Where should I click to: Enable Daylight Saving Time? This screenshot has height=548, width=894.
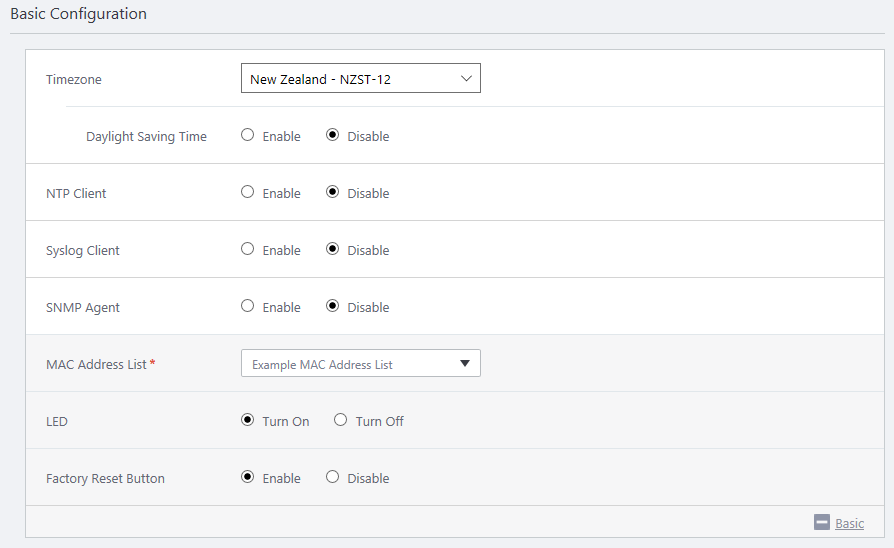pos(248,136)
